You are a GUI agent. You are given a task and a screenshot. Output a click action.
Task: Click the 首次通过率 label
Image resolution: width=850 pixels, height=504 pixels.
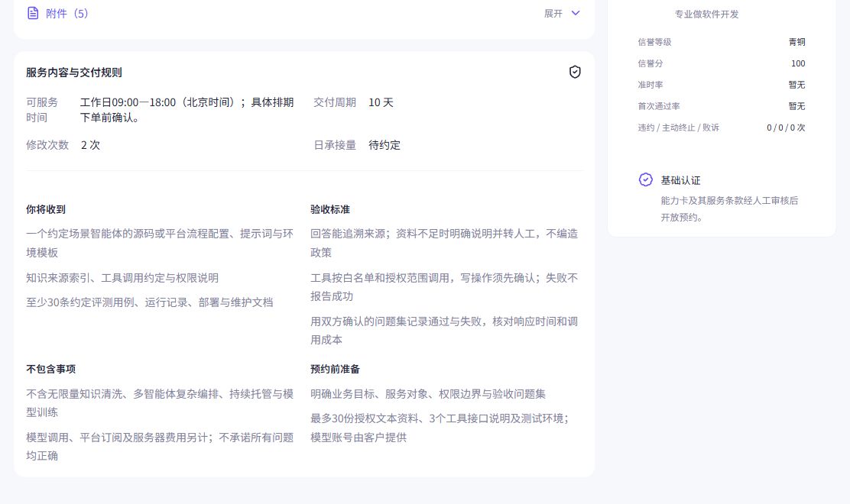click(659, 106)
